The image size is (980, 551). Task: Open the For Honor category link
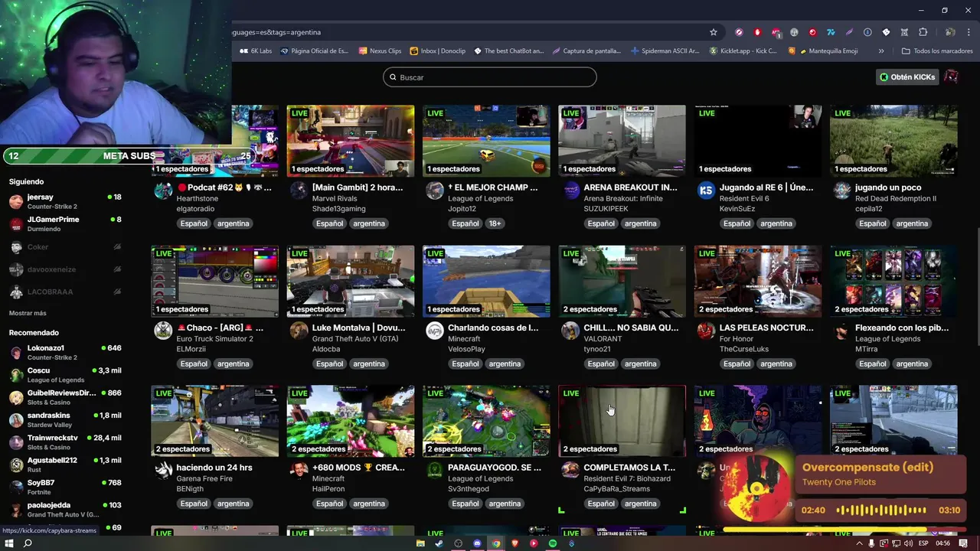pos(737,339)
